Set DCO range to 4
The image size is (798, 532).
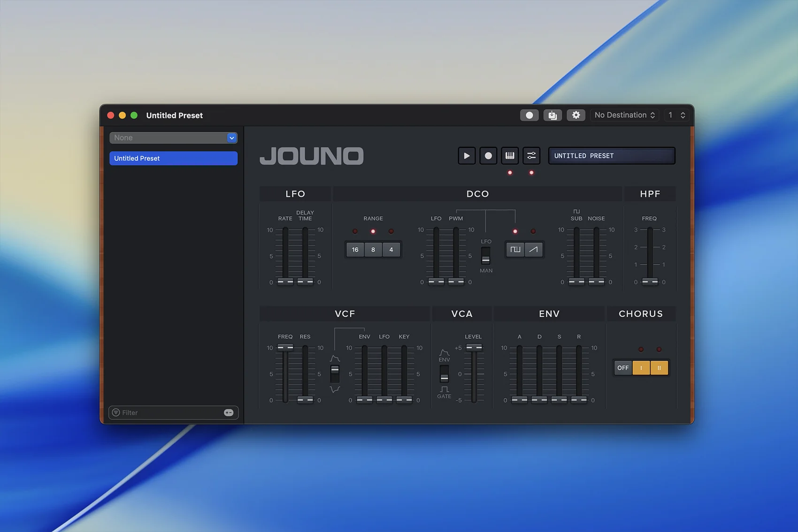[x=391, y=250]
